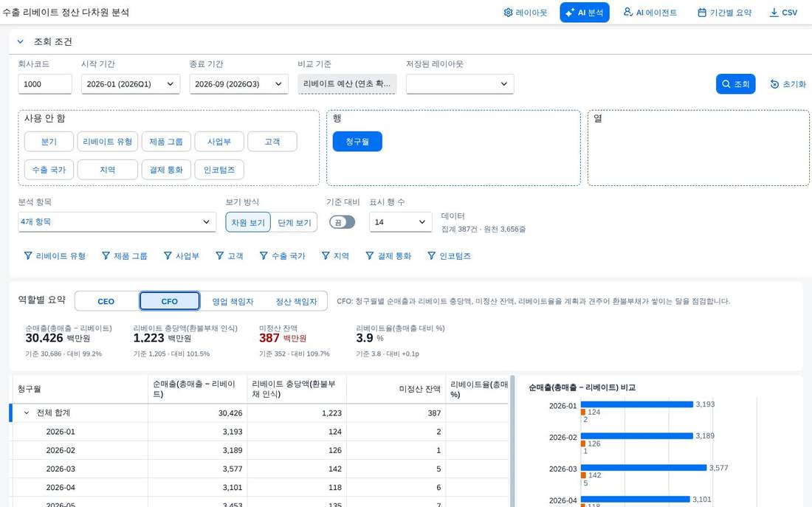Select the 인코텀즈 dimension chip
The height and width of the screenshot is (507, 812).
point(219,169)
